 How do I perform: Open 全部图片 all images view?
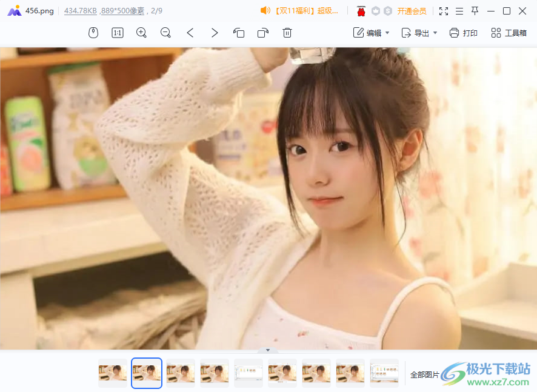pos(425,375)
